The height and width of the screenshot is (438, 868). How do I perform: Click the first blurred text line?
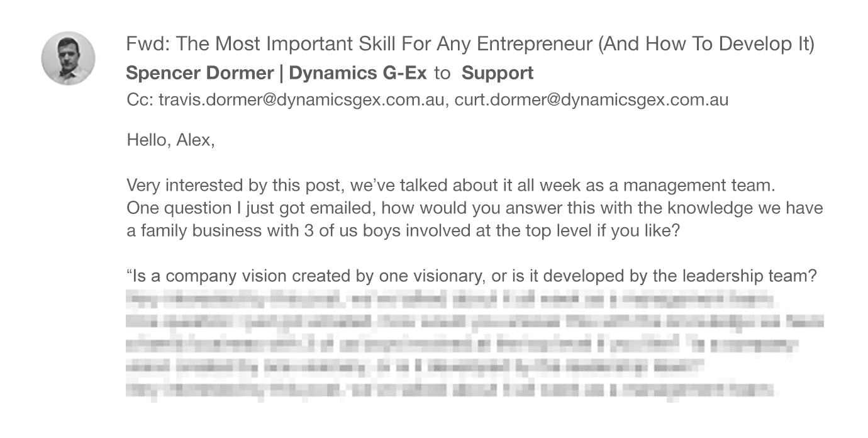point(451,298)
